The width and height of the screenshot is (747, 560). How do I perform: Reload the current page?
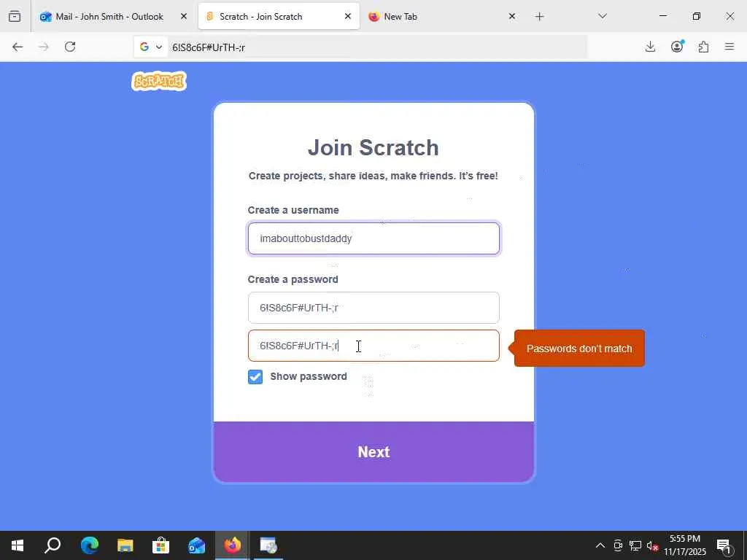[x=70, y=47]
